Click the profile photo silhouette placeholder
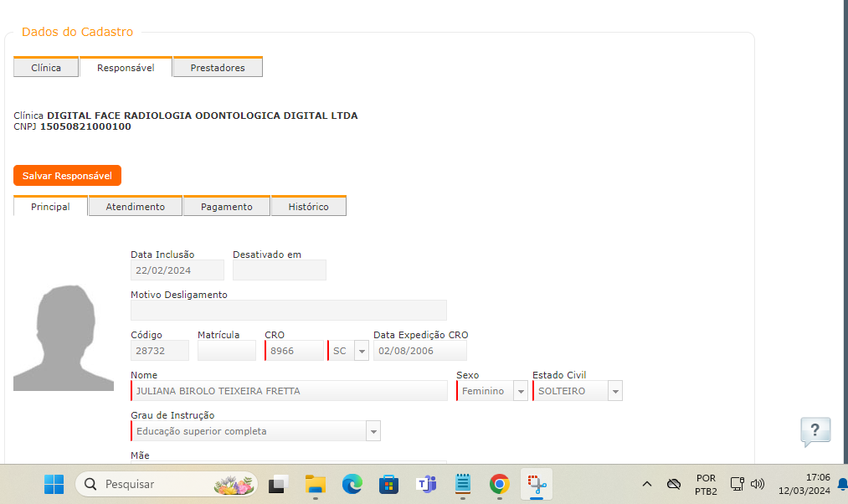This screenshot has width=848, height=504. [x=64, y=337]
